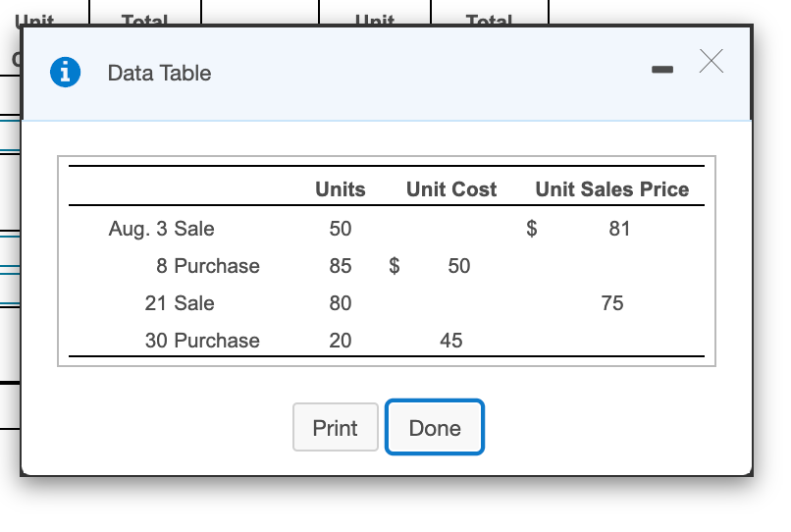Click the Print button
The width and height of the screenshot is (791, 532).
point(336,427)
